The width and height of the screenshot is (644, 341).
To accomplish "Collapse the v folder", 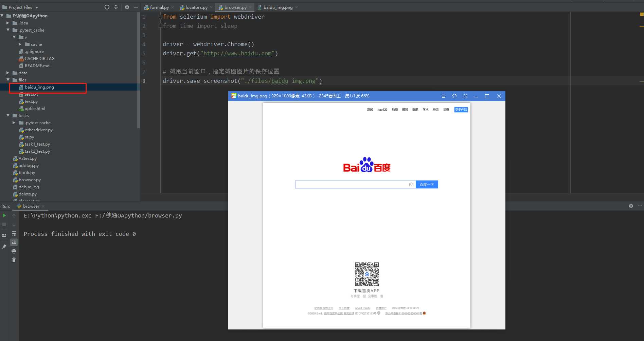I will [14, 37].
